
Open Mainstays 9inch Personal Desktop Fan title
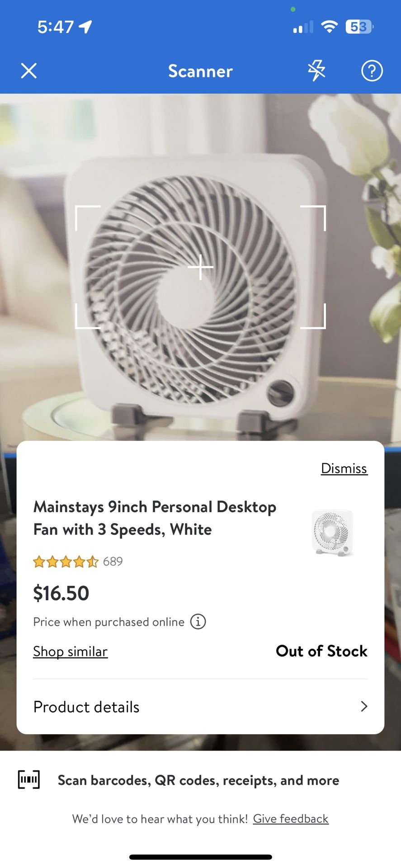155,518
